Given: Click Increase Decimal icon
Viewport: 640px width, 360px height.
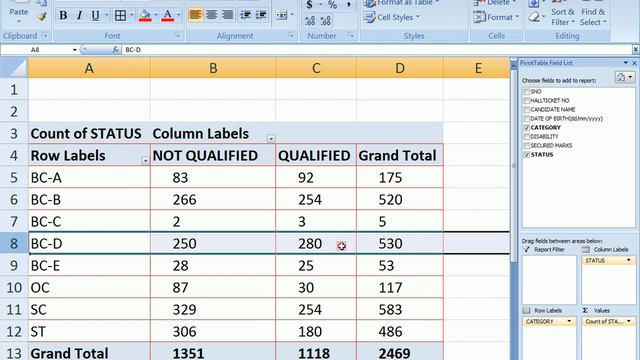Looking at the screenshot, I should [310, 21].
